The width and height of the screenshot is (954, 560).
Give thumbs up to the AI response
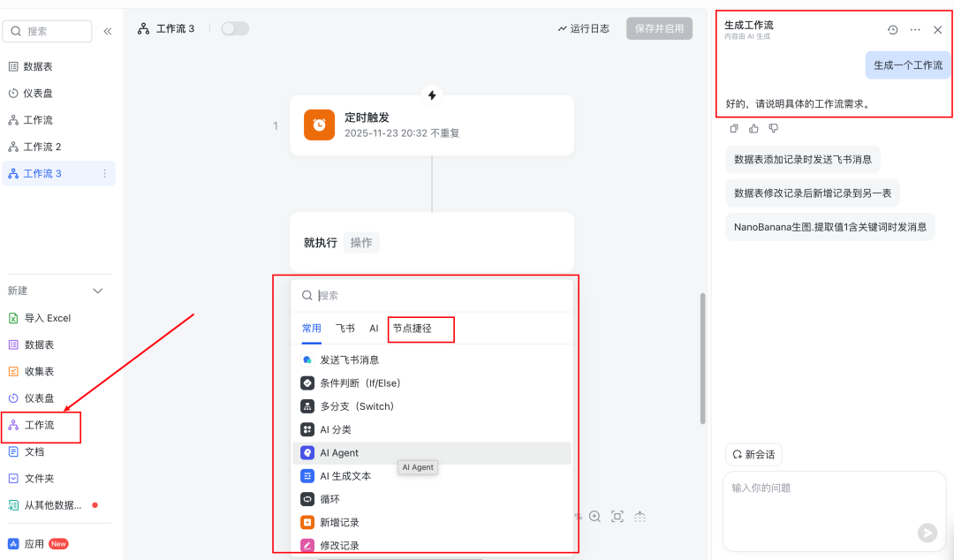click(753, 128)
